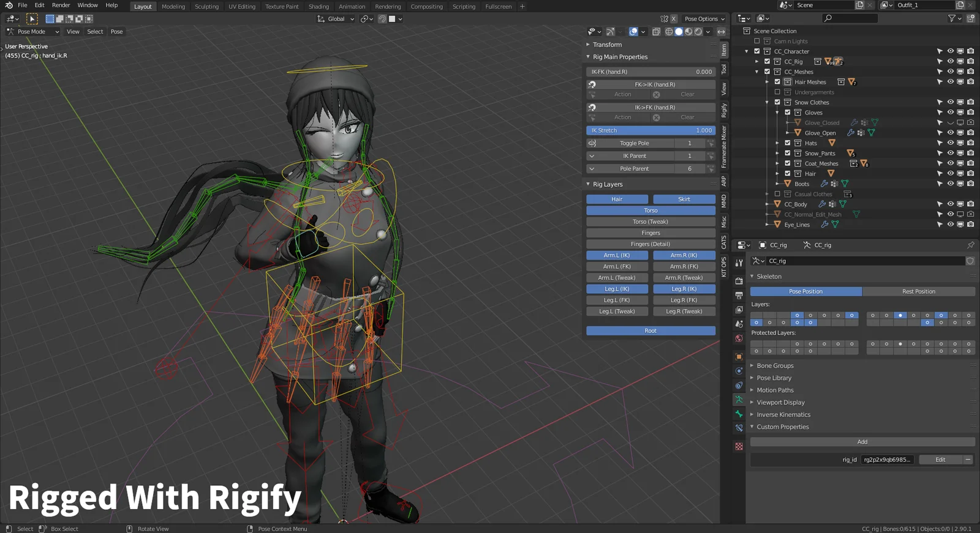980x533 pixels.
Task: Switch to the Sculpting workspace tab
Action: coord(206,7)
